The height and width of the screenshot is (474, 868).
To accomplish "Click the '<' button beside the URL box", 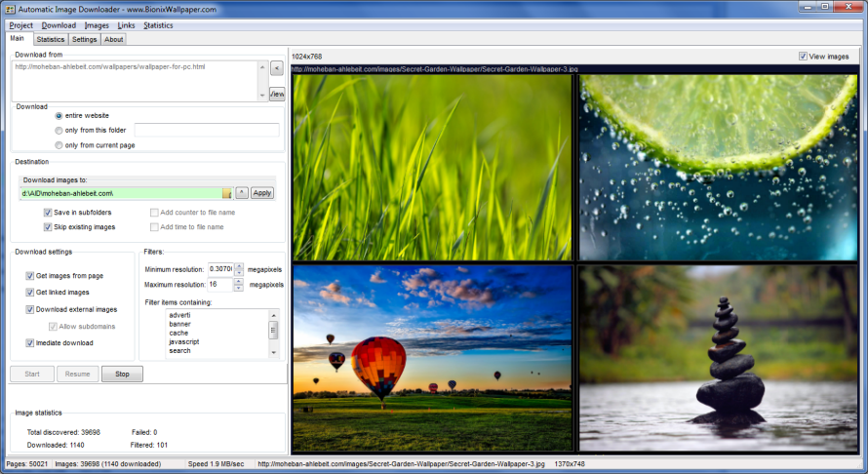I will coord(276,68).
